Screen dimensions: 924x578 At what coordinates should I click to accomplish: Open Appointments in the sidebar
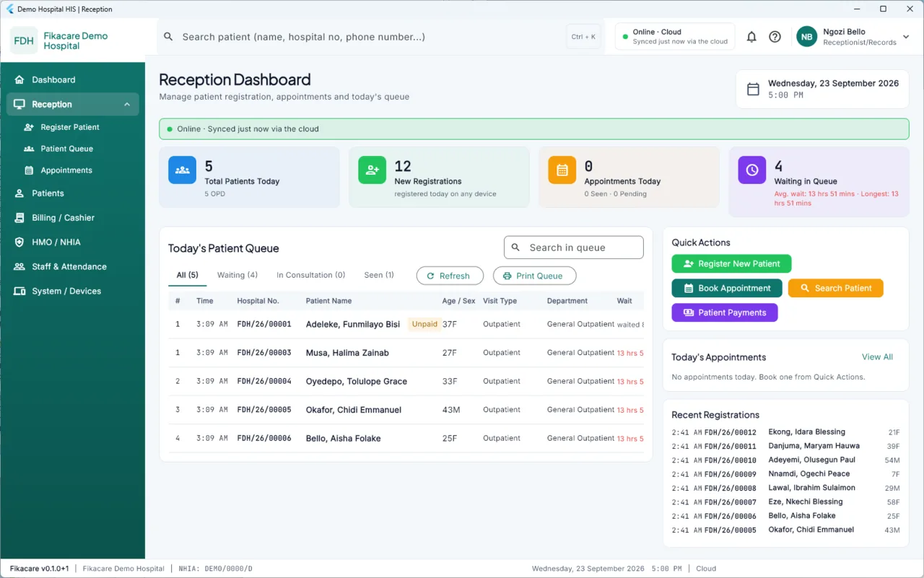[x=66, y=170]
